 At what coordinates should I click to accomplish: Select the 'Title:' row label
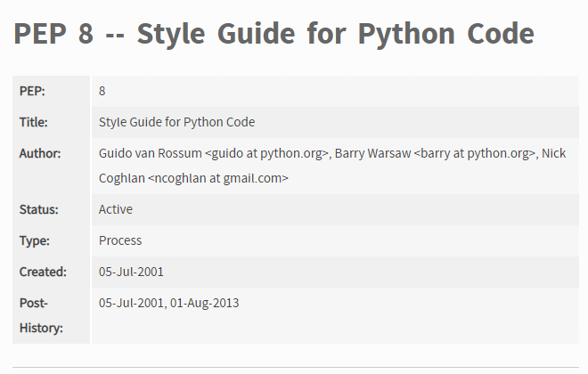[33, 122]
